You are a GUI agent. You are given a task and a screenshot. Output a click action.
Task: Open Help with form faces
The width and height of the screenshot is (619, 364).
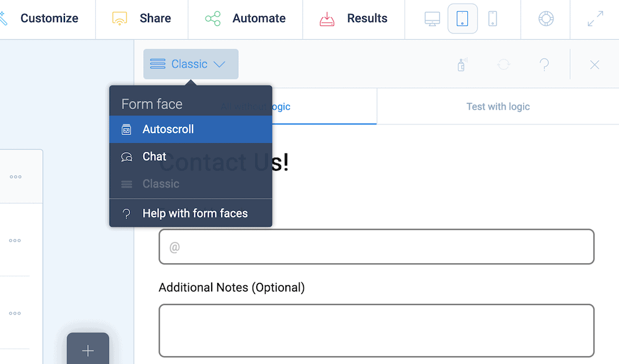191,213
